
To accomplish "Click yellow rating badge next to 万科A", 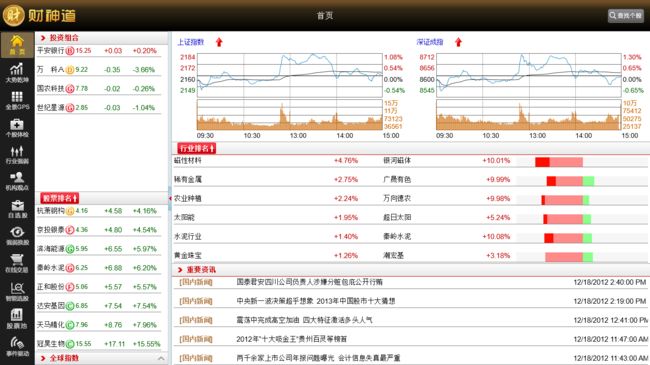I will [x=70, y=70].
